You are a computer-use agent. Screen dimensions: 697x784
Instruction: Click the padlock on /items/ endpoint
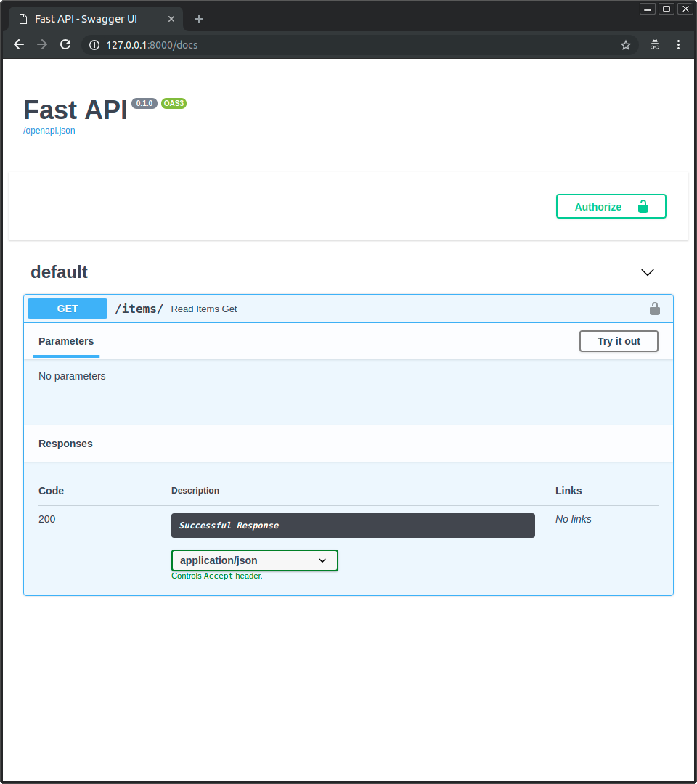click(654, 309)
